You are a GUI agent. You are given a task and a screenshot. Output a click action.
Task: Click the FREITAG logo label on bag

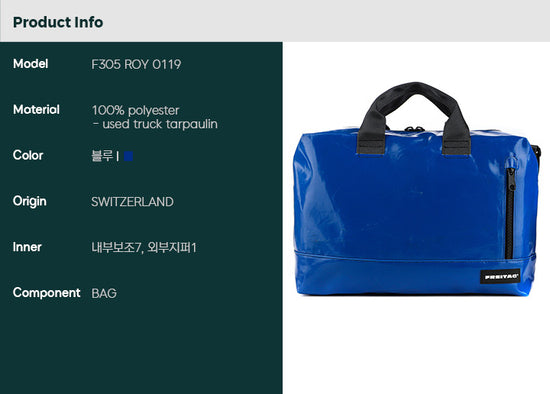[500, 276]
